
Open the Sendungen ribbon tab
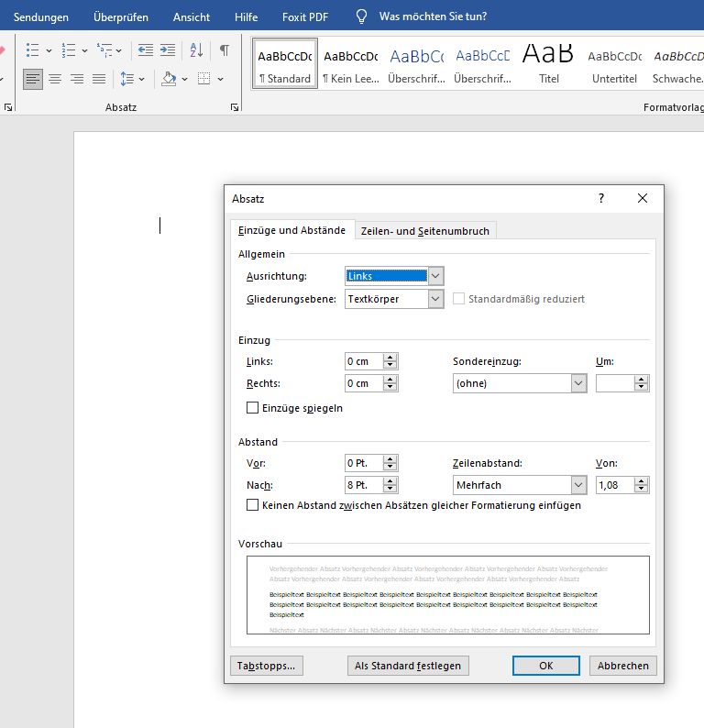tap(41, 17)
